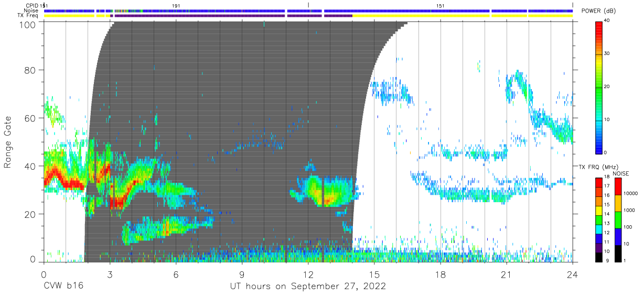This screenshot has width=644, height=297.
Task: Click the green 100-1000 swatch on NOISE legend
Action: tap(618, 219)
